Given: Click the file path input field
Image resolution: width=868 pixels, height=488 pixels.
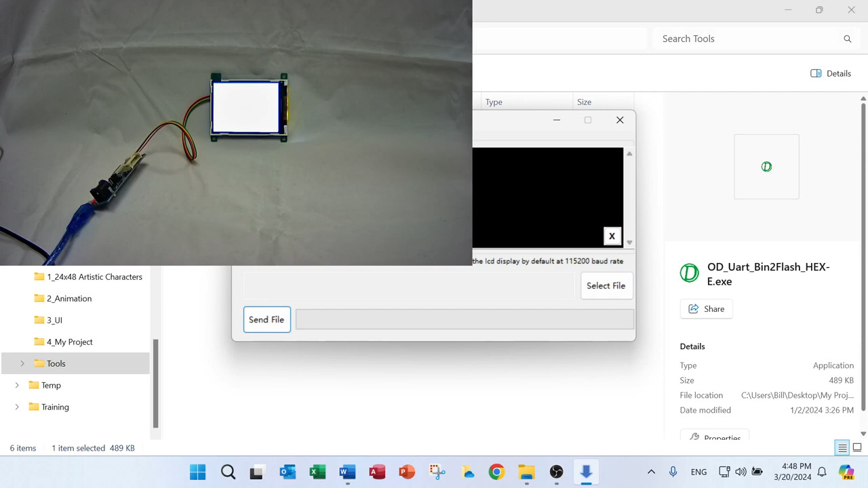Looking at the screenshot, I should [408, 285].
